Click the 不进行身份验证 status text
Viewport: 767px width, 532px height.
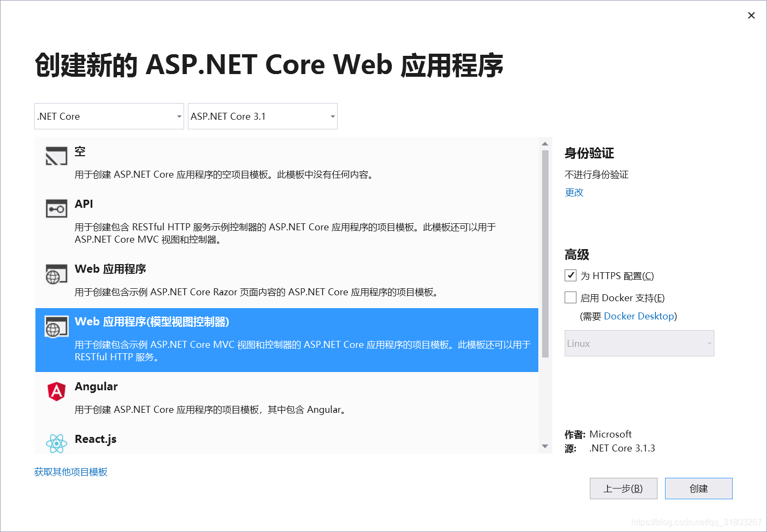[596, 174]
